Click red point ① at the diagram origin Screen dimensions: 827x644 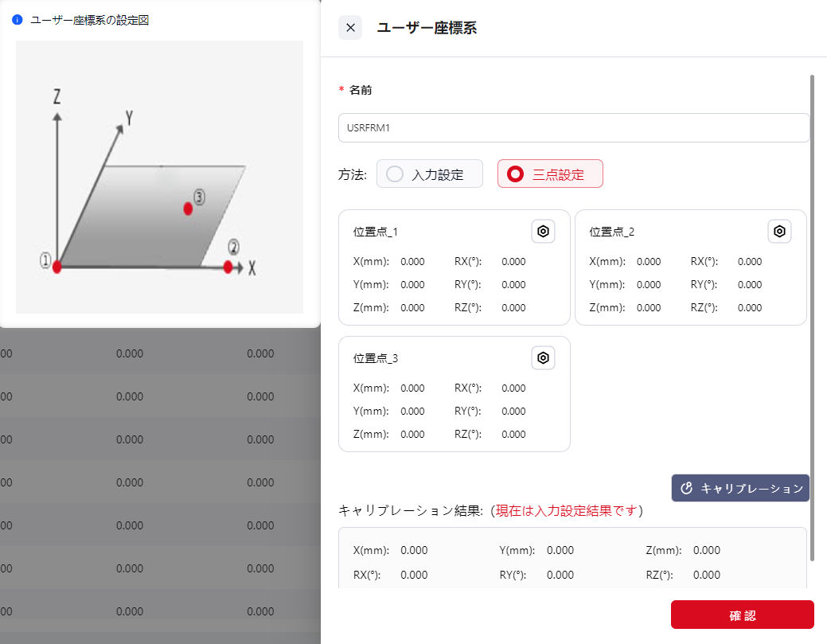(x=57, y=267)
